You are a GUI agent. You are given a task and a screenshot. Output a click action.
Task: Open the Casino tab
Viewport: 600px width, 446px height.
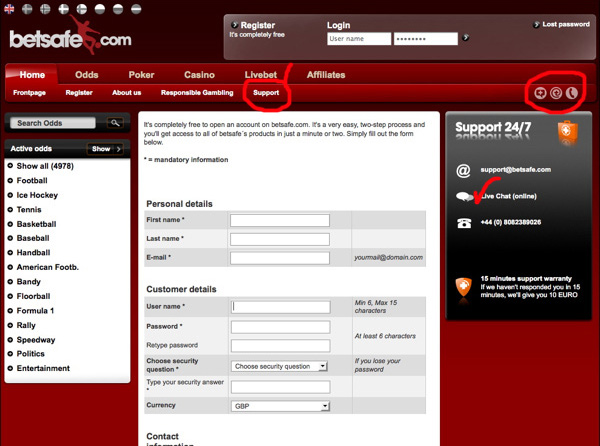(x=200, y=75)
